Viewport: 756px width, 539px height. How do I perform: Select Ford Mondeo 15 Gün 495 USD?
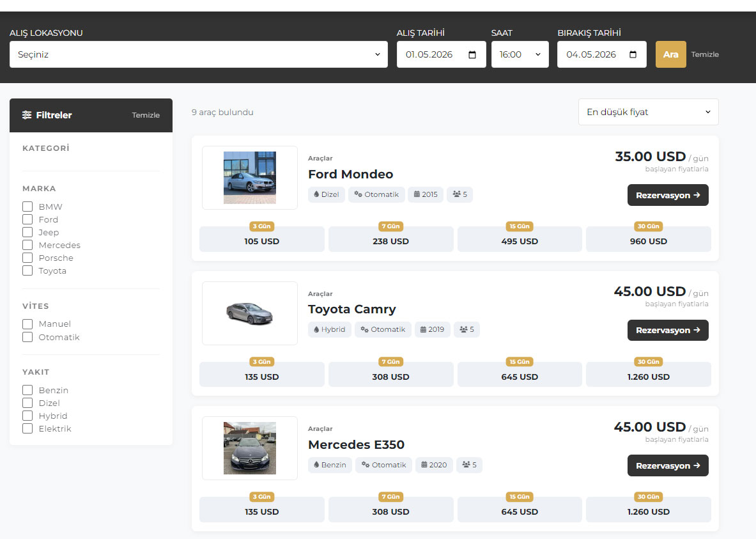pyautogui.click(x=520, y=239)
